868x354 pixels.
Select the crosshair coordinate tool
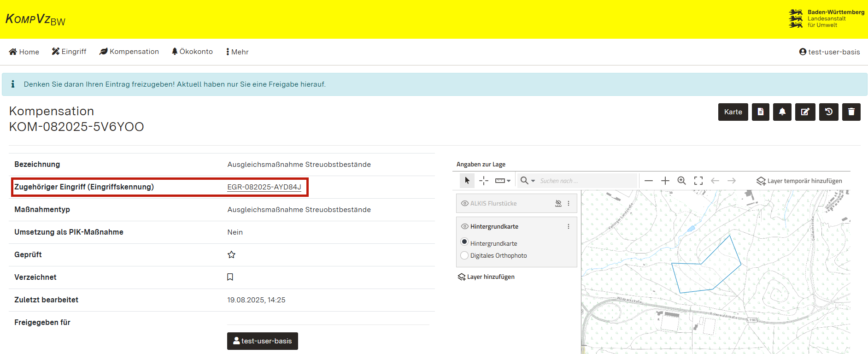tap(483, 181)
